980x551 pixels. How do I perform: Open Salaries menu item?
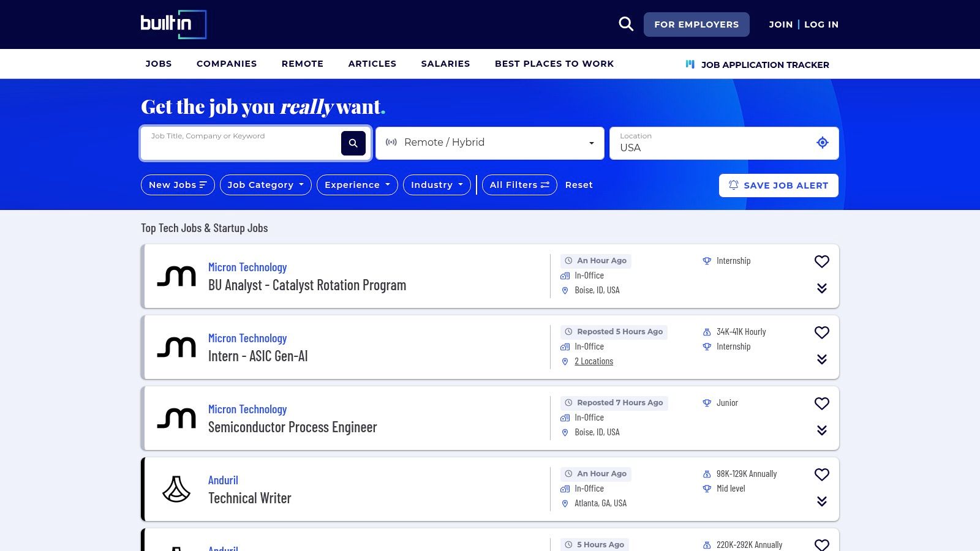(445, 64)
